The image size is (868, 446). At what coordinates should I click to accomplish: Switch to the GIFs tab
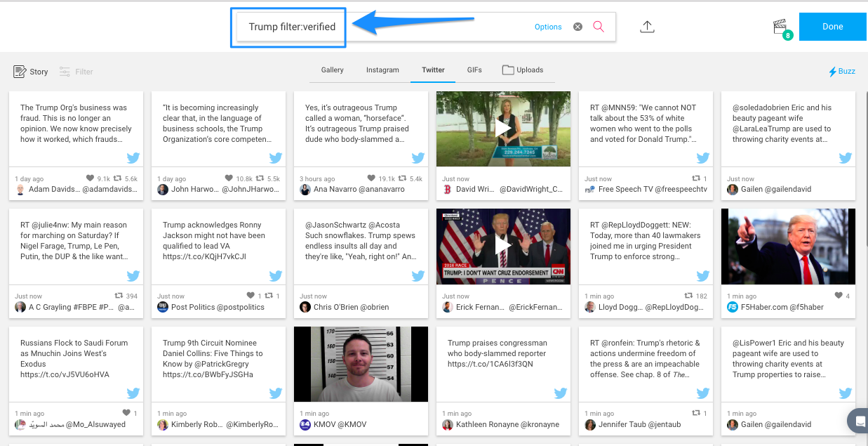point(474,70)
